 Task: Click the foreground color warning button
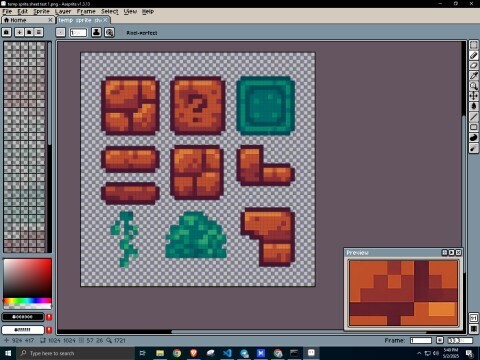(49, 317)
